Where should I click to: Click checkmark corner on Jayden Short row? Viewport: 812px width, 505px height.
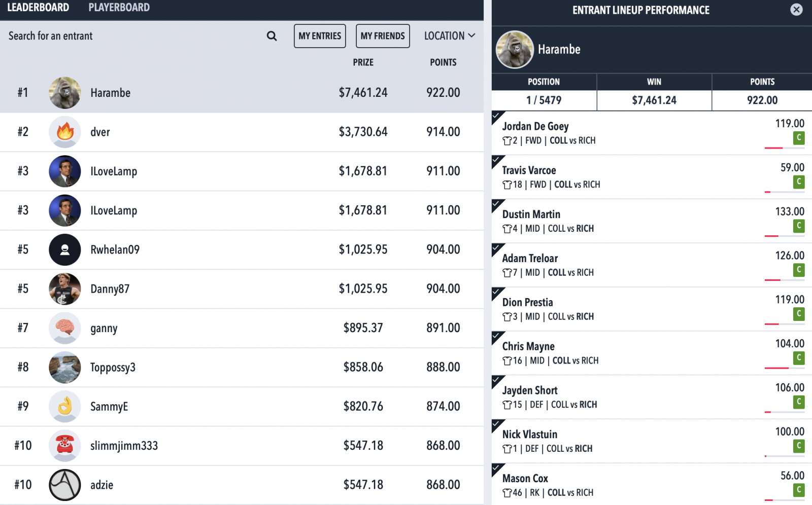[497, 381]
